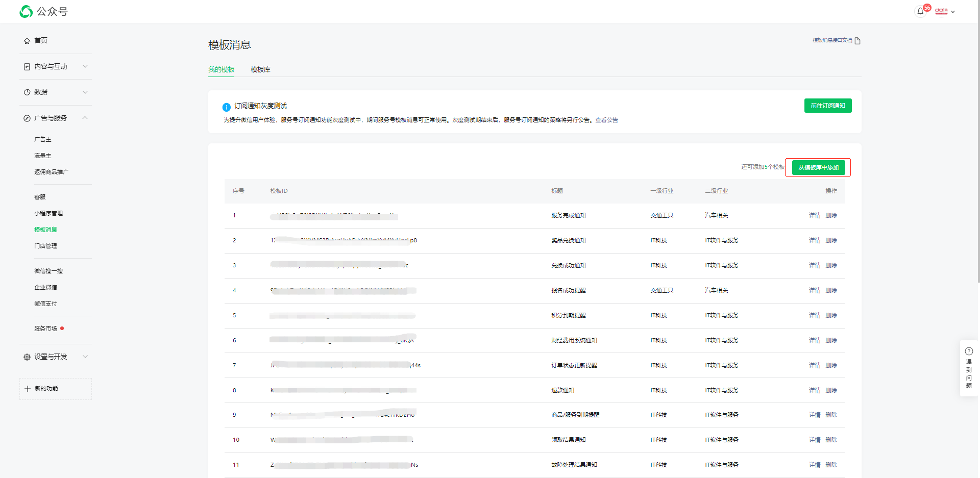Open 门店管理 in sidebar
Image resolution: width=980 pixels, height=478 pixels.
[45, 246]
